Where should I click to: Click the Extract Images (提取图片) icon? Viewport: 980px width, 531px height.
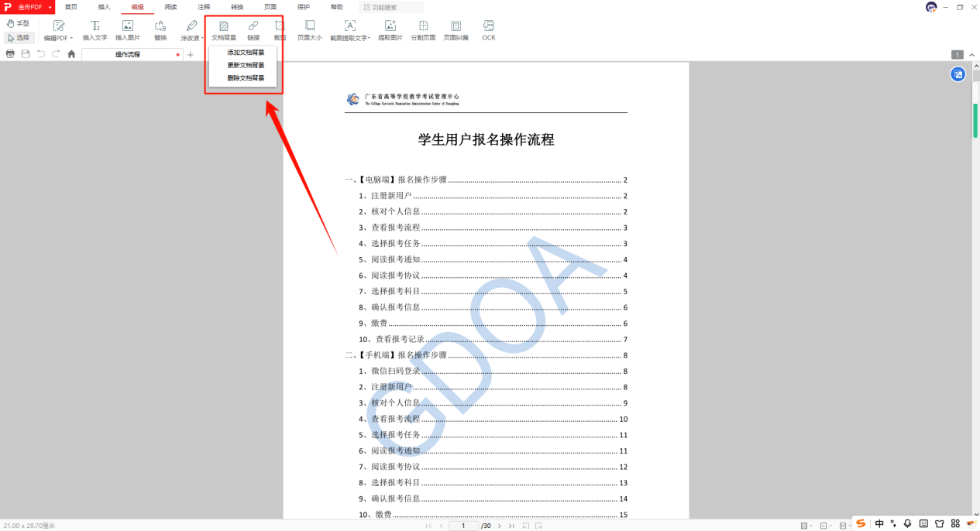click(390, 29)
